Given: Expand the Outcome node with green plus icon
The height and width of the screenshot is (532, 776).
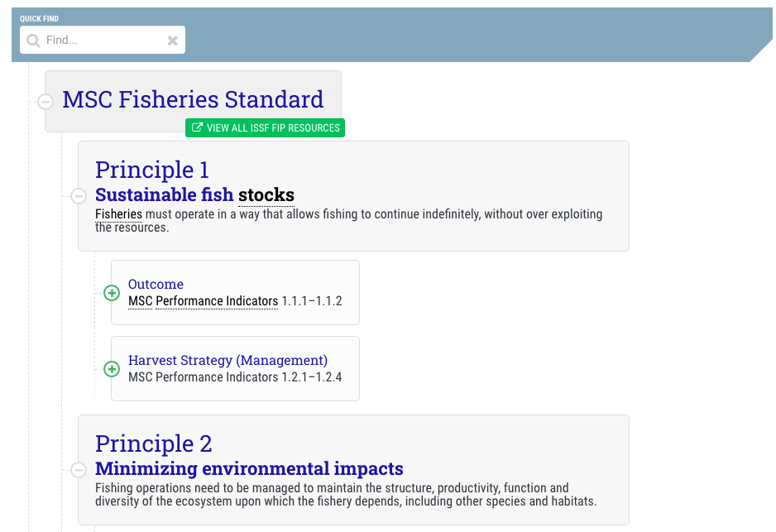Looking at the screenshot, I should [112, 293].
